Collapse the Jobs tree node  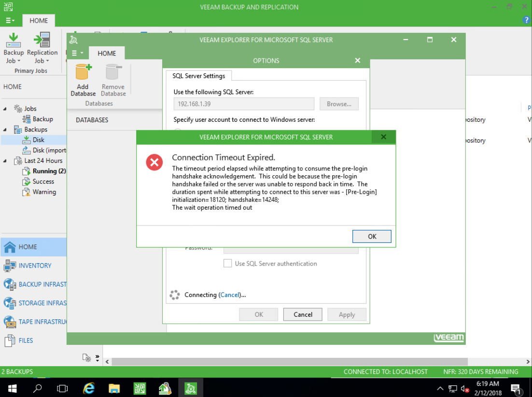[x=5, y=109]
